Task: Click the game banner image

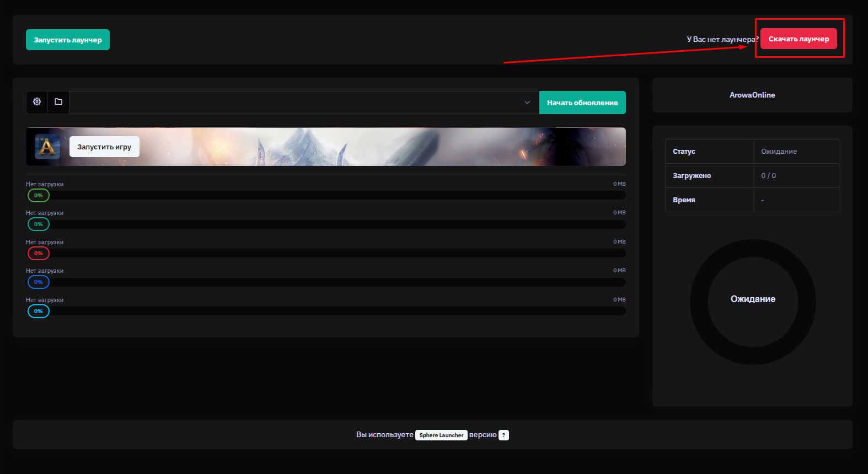Action: (x=326, y=147)
